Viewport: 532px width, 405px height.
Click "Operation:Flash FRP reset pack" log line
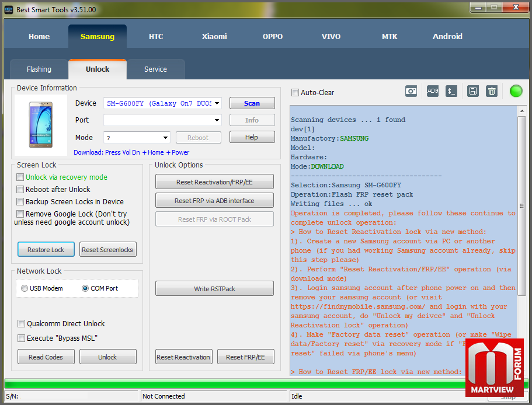click(352, 194)
